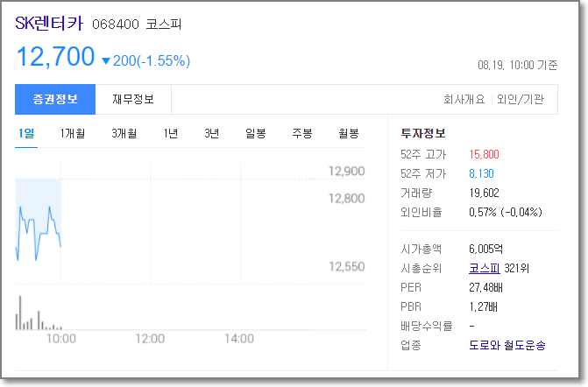Open the 도로와 철도운송 industry link
Image resolution: width=588 pixels, height=387 pixels.
click(507, 345)
